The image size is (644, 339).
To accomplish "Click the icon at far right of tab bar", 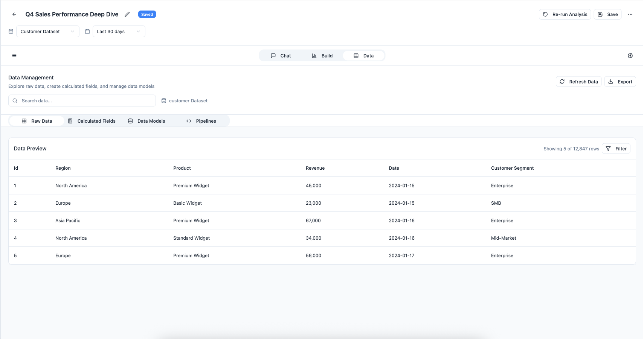I will [630, 56].
